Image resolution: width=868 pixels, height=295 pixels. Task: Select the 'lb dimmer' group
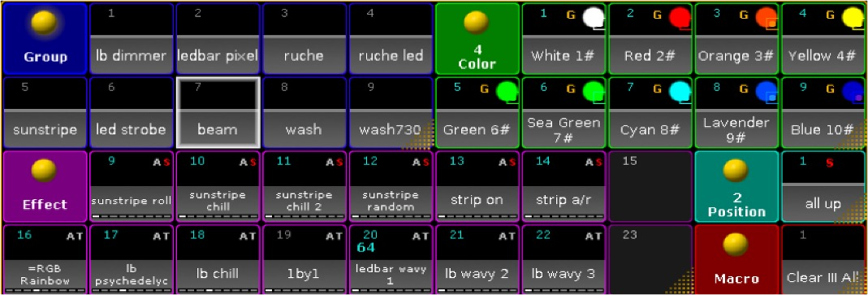pyautogui.click(x=132, y=39)
